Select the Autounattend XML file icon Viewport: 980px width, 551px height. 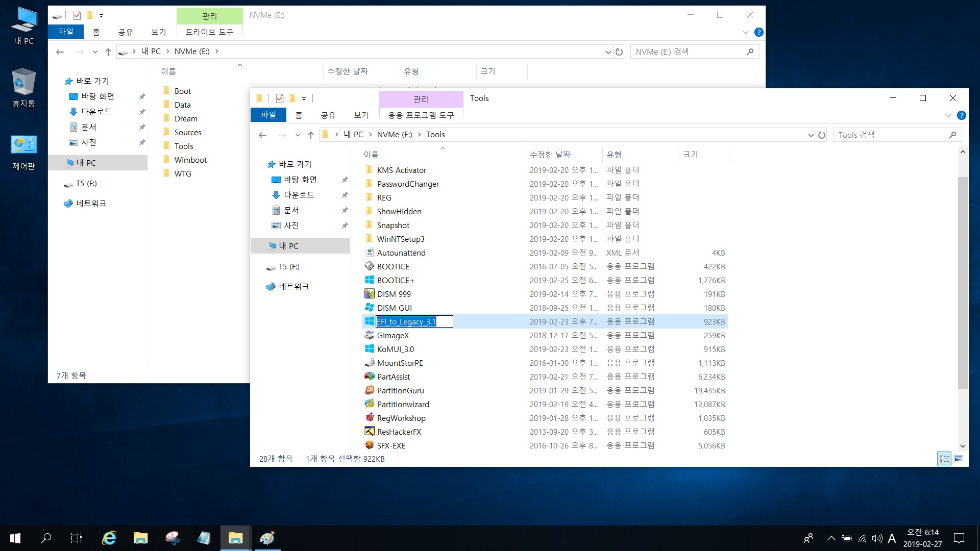[x=370, y=253]
